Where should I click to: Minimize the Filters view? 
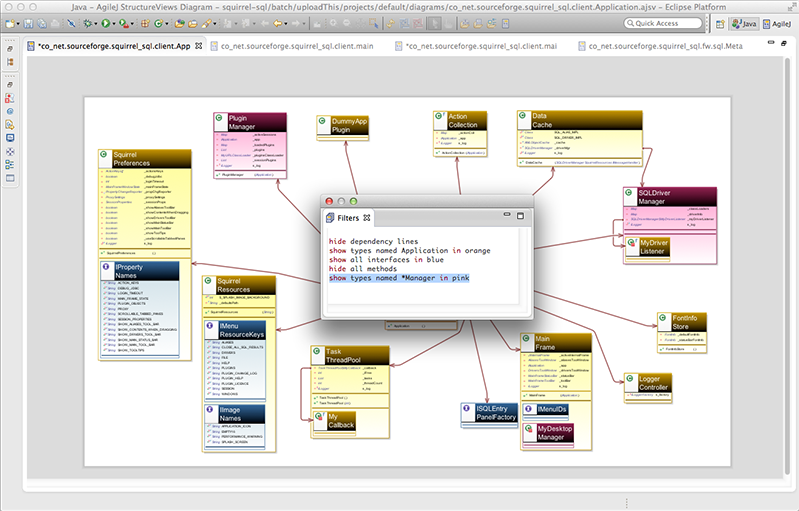(x=507, y=214)
